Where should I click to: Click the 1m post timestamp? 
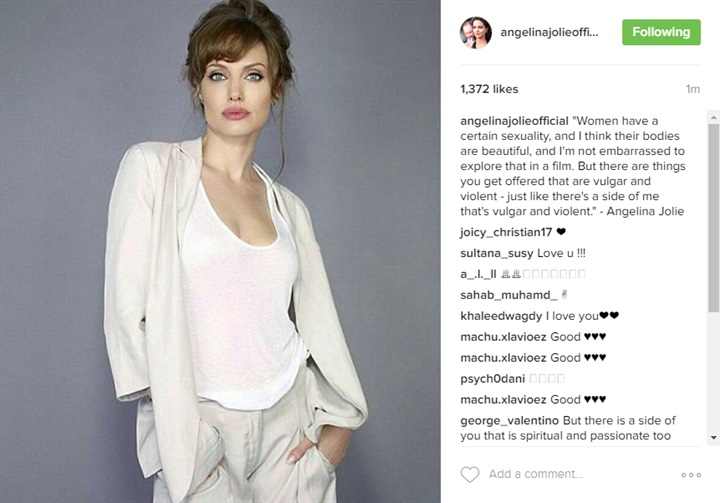coord(693,89)
